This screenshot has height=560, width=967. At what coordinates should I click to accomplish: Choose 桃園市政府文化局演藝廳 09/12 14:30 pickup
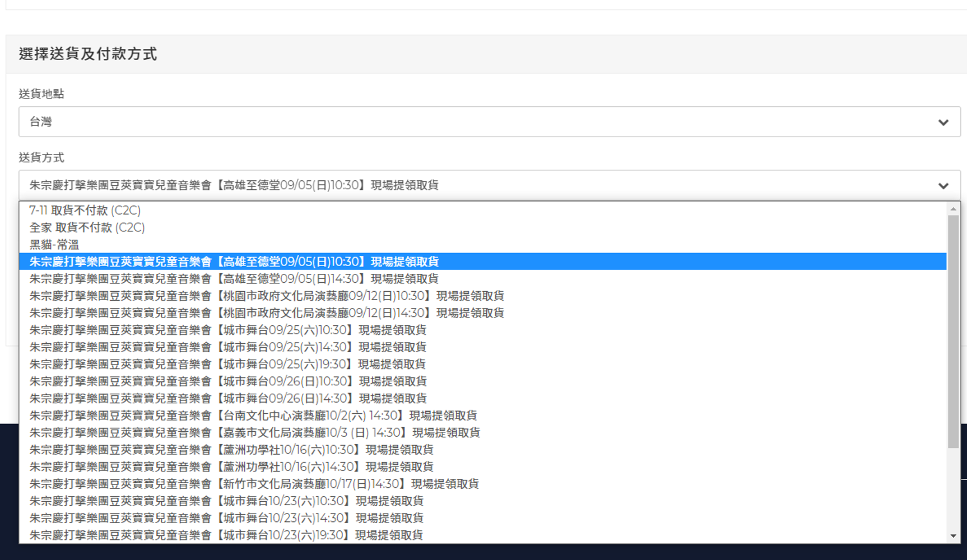(x=267, y=313)
